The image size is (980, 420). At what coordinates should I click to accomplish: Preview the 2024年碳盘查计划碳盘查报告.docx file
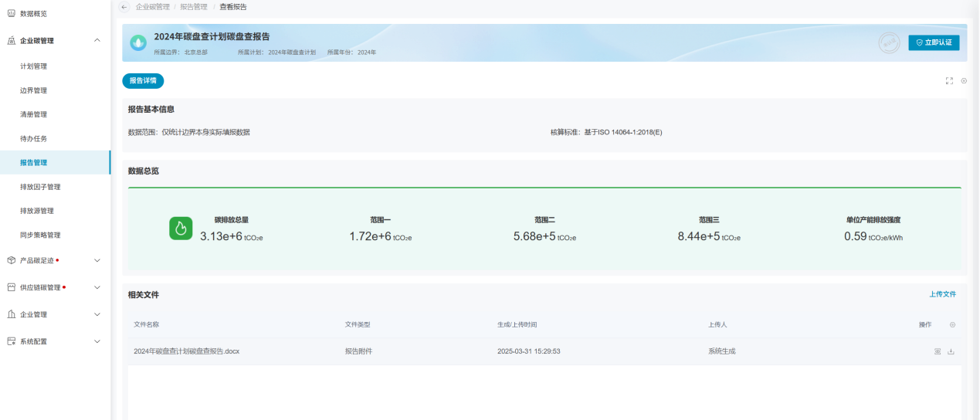938,351
